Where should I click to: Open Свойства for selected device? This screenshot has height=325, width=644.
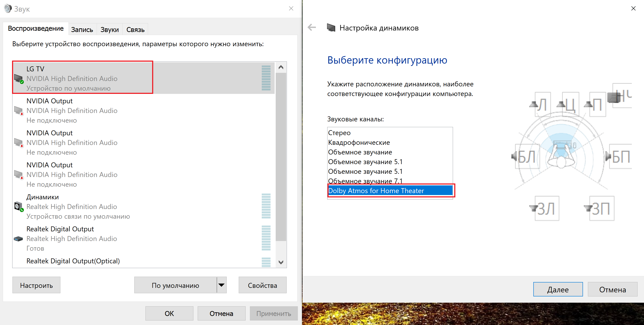[x=262, y=285]
